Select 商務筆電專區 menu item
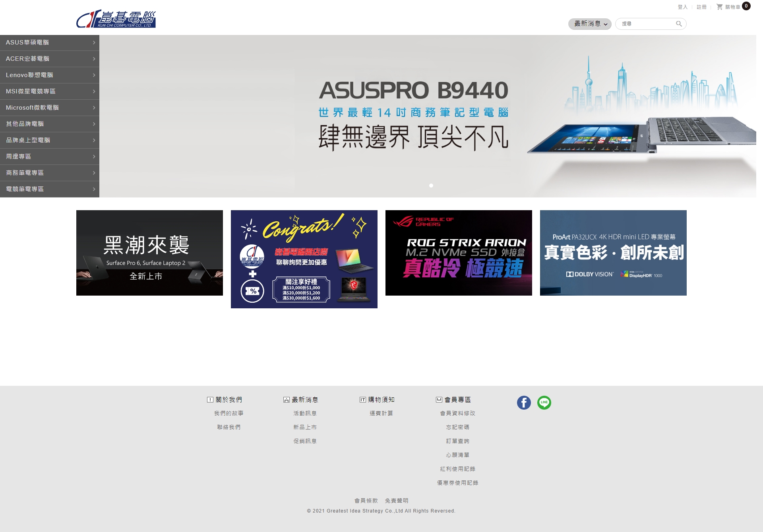763x532 pixels. pyautogui.click(x=50, y=173)
